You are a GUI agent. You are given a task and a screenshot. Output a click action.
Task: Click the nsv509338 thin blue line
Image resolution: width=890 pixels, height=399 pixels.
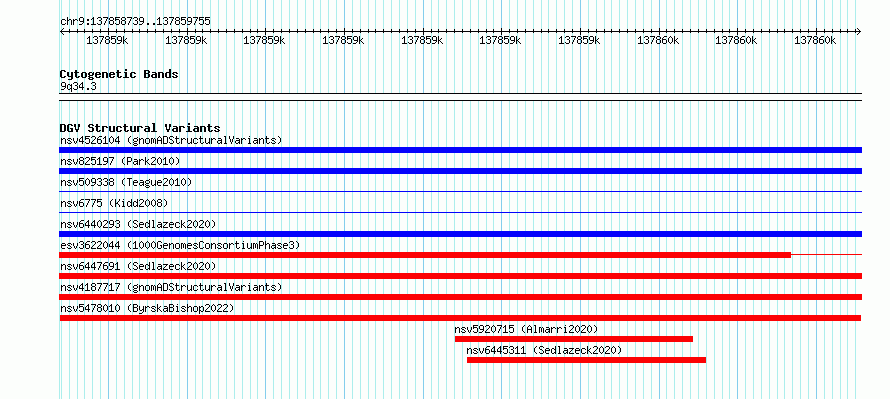460,192
